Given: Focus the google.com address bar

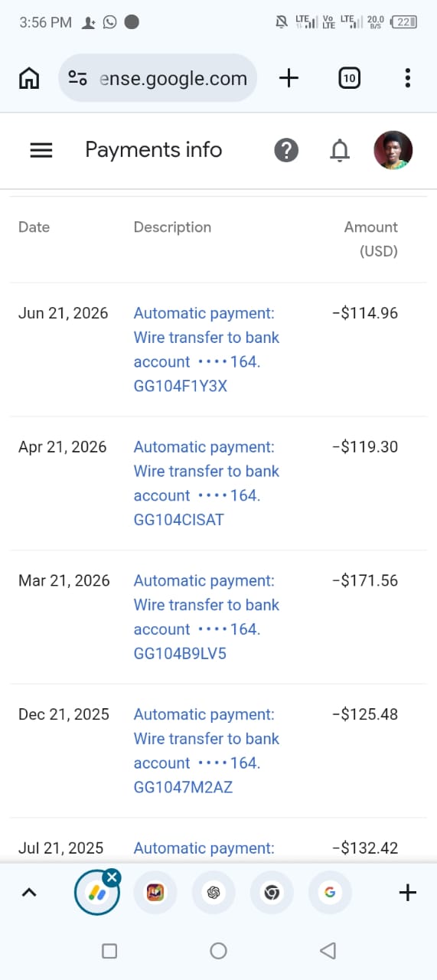Looking at the screenshot, I should [x=158, y=78].
